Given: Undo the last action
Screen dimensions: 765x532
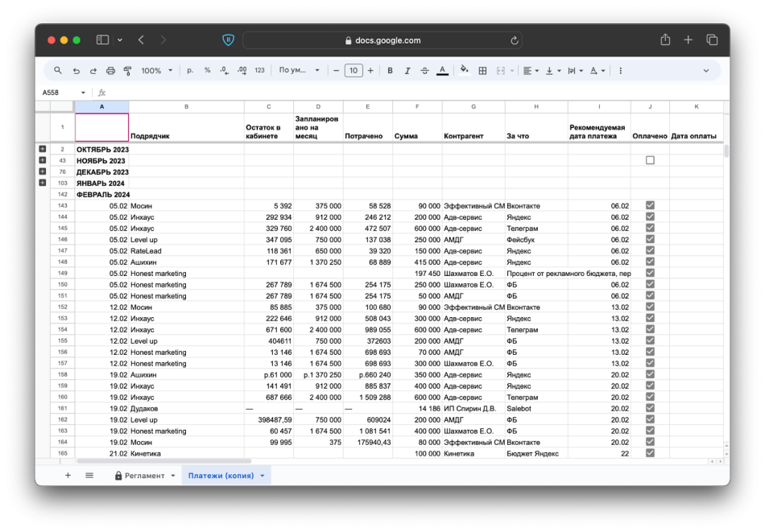Looking at the screenshot, I should click(x=76, y=71).
